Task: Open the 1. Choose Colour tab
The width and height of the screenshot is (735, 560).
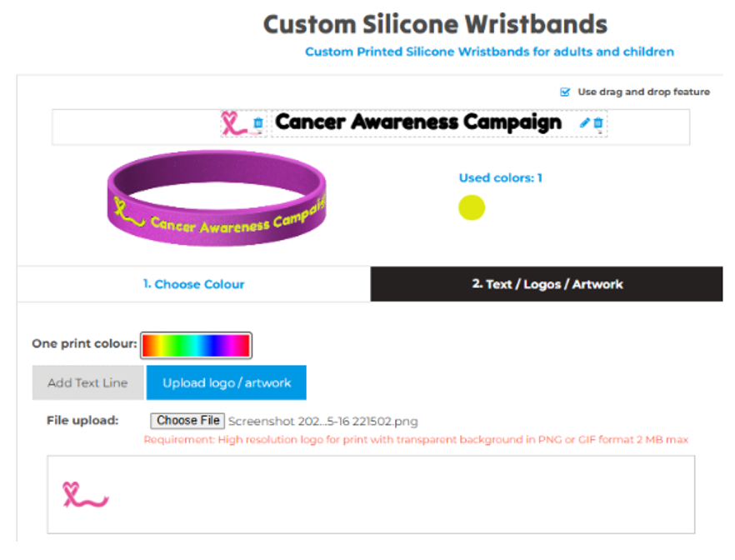Action: 193,284
